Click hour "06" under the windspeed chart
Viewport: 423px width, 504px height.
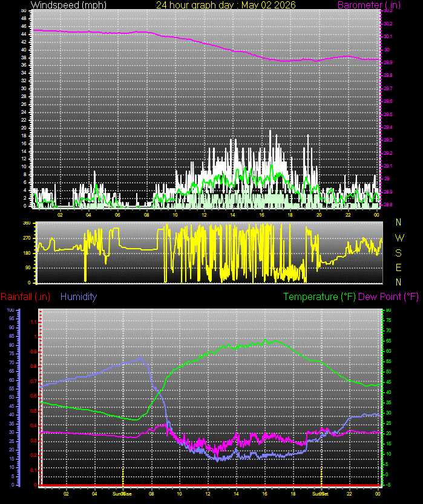[117, 215]
